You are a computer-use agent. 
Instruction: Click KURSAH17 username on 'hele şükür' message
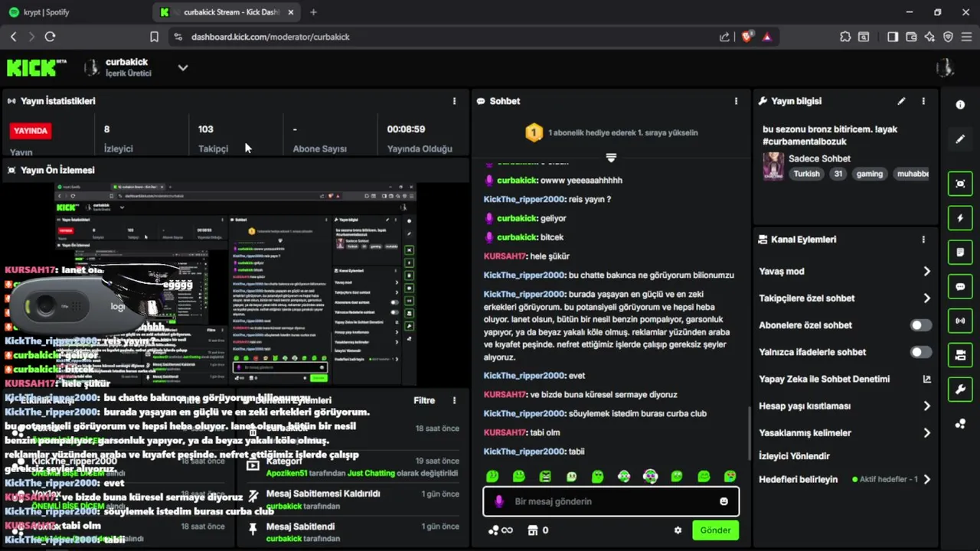pyautogui.click(x=505, y=256)
